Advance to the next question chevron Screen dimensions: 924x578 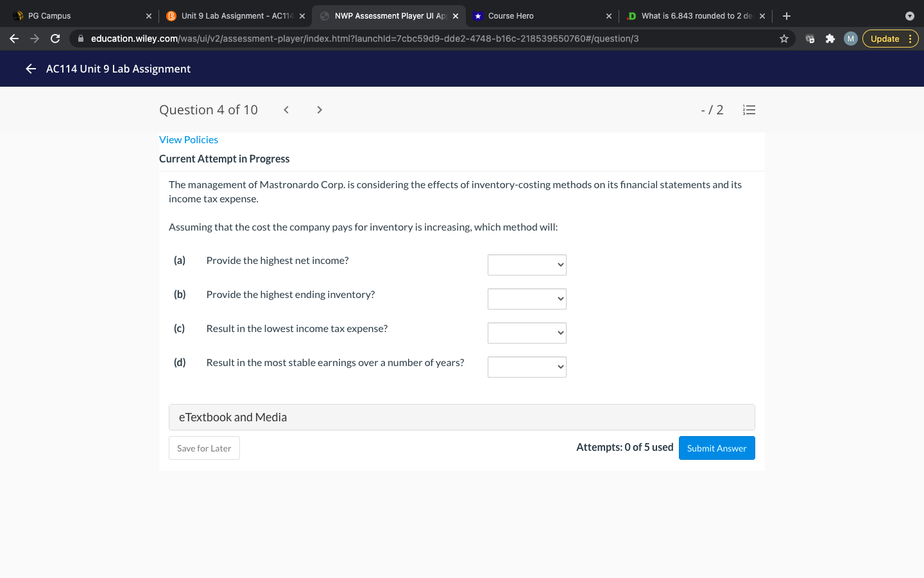pyautogui.click(x=320, y=110)
